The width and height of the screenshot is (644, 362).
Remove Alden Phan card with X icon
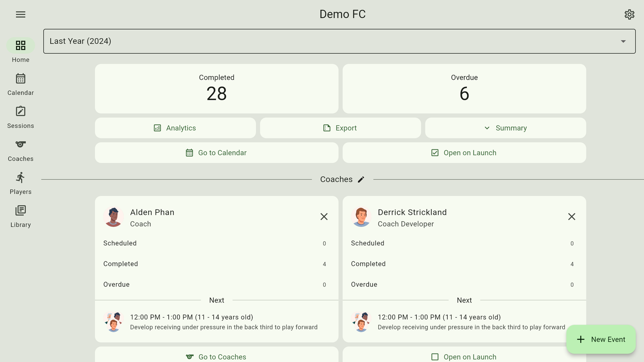click(x=324, y=217)
